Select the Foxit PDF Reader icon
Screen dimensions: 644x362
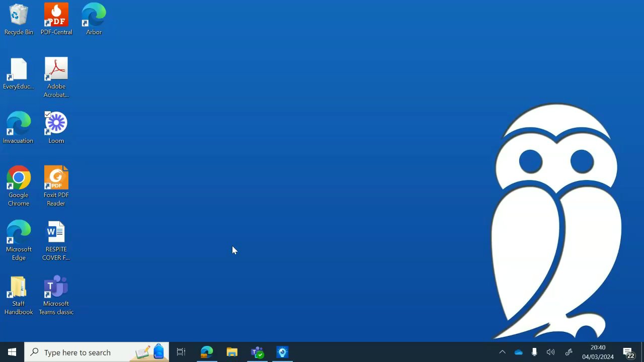(x=56, y=187)
